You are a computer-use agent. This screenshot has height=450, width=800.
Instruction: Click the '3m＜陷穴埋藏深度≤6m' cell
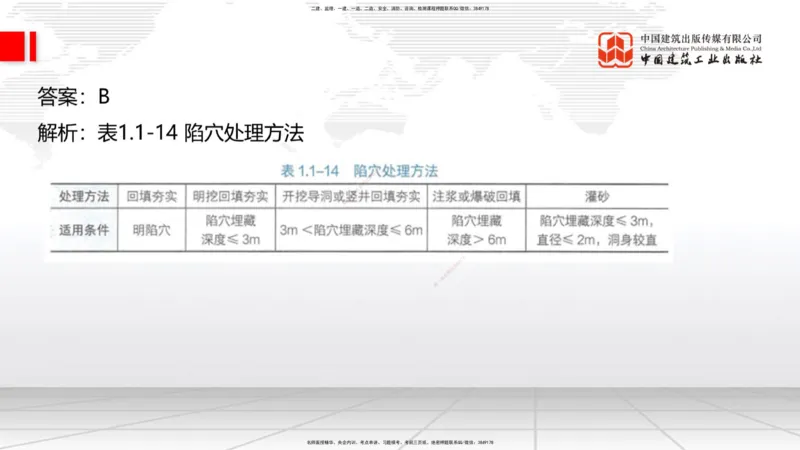[x=351, y=230]
